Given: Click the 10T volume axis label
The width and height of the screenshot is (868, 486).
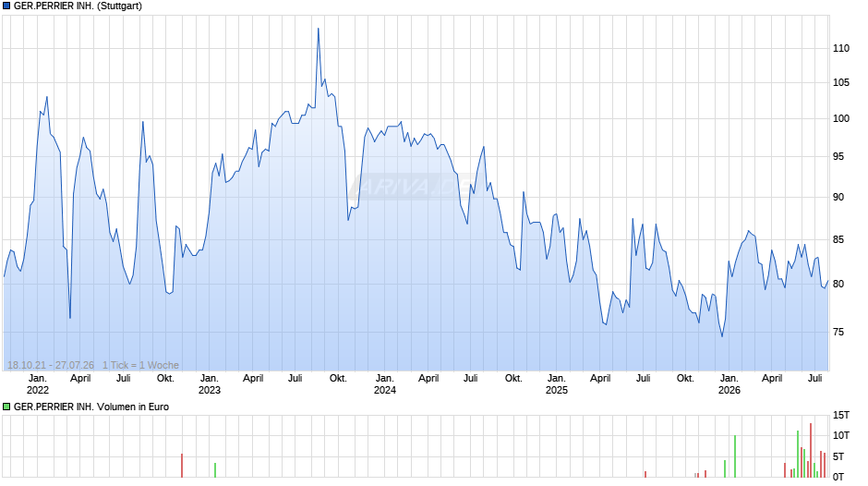Looking at the screenshot, I should point(841,435).
